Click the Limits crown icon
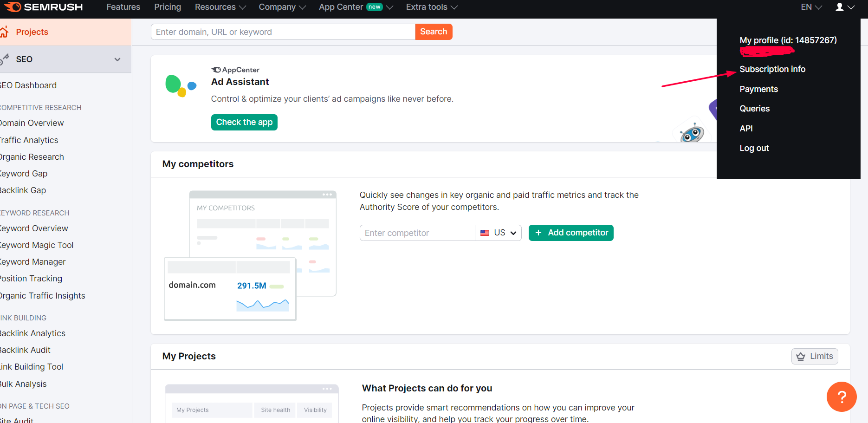The height and width of the screenshot is (423, 868). point(801,357)
